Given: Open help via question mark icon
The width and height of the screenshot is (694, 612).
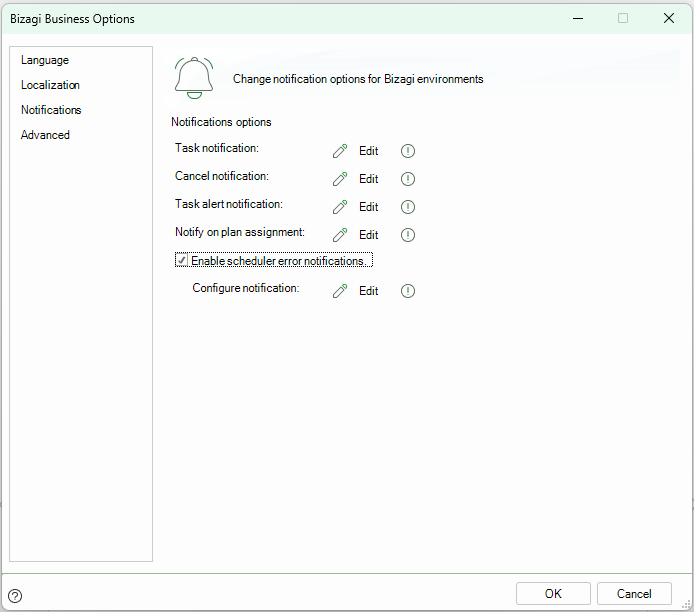Looking at the screenshot, I should tap(15, 596).
